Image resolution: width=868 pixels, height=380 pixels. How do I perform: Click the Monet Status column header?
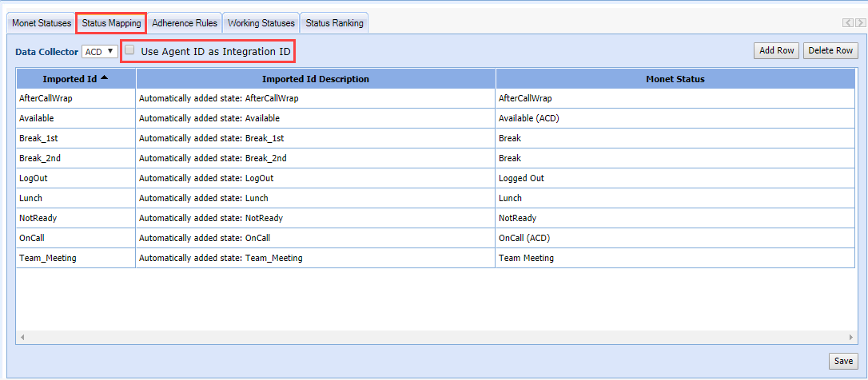pyautogui.click(x=675, y=79)
